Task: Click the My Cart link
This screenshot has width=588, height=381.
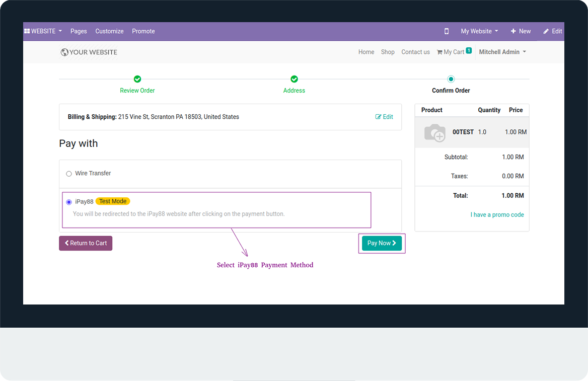Action: pos(454,52)
